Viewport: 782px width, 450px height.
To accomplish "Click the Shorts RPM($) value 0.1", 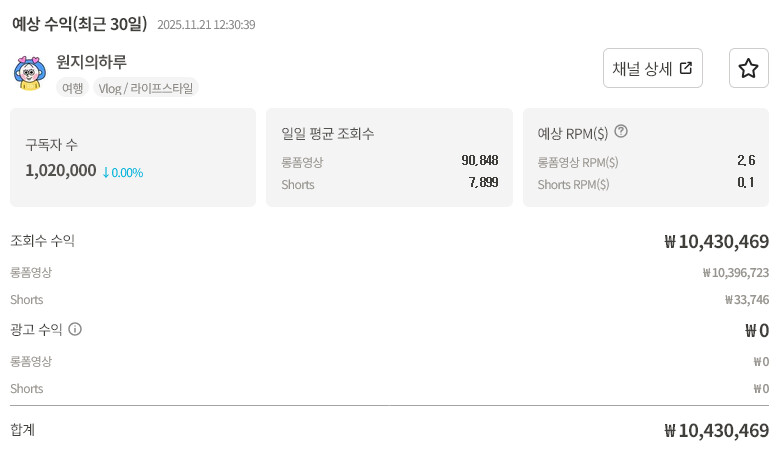I will click(745, 183).
